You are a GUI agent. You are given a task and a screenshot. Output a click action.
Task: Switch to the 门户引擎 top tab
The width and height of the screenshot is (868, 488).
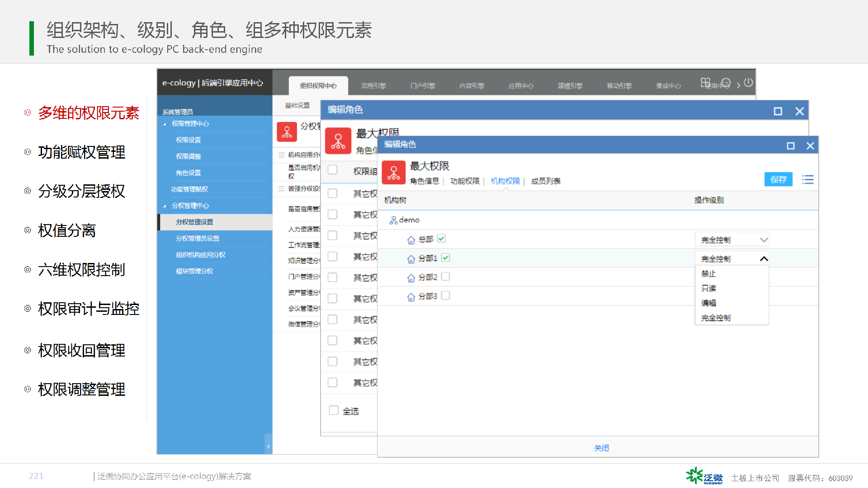(x=423, y=86)
